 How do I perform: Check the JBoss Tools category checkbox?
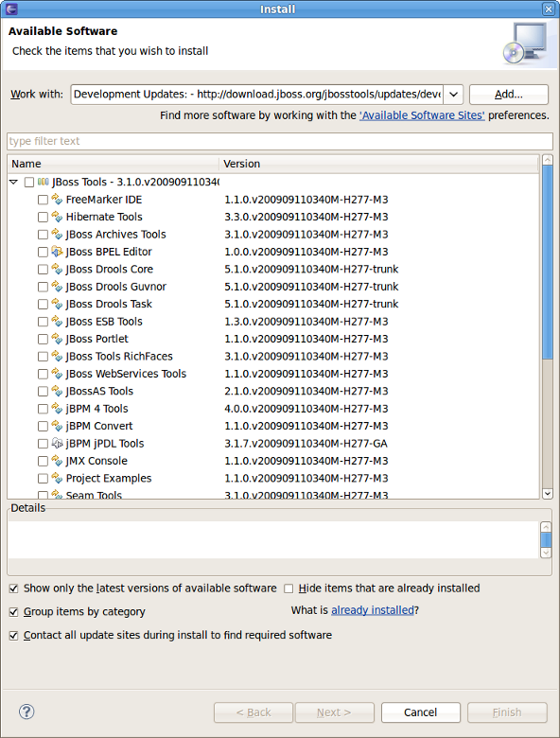[29, 183]
